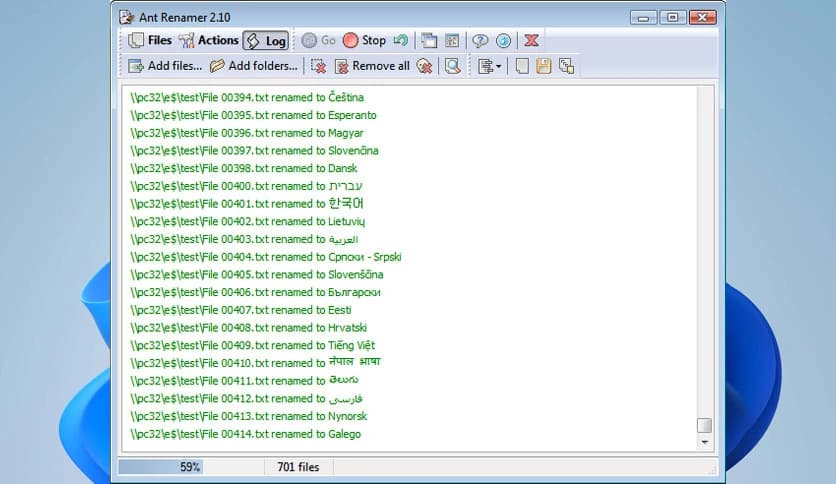This screenshot has width=836, height=484.
Task: Select log line File 00394.txt renamed to Čeština
Action: [247, 98]
